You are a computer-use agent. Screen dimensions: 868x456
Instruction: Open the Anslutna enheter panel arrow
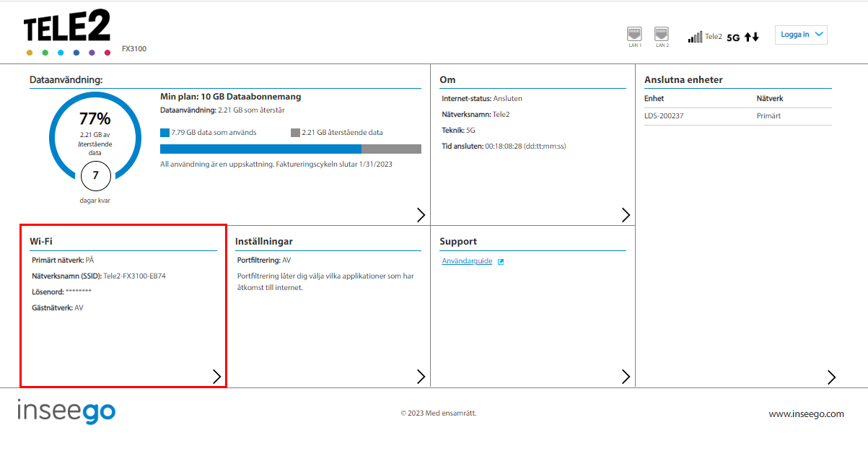click(831, 376)
